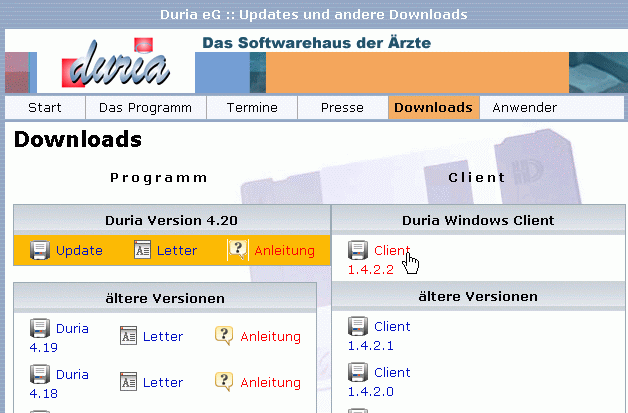Select the highlighted Downloads tab
This screenshot has width=628, height=413.
[433, 108]
